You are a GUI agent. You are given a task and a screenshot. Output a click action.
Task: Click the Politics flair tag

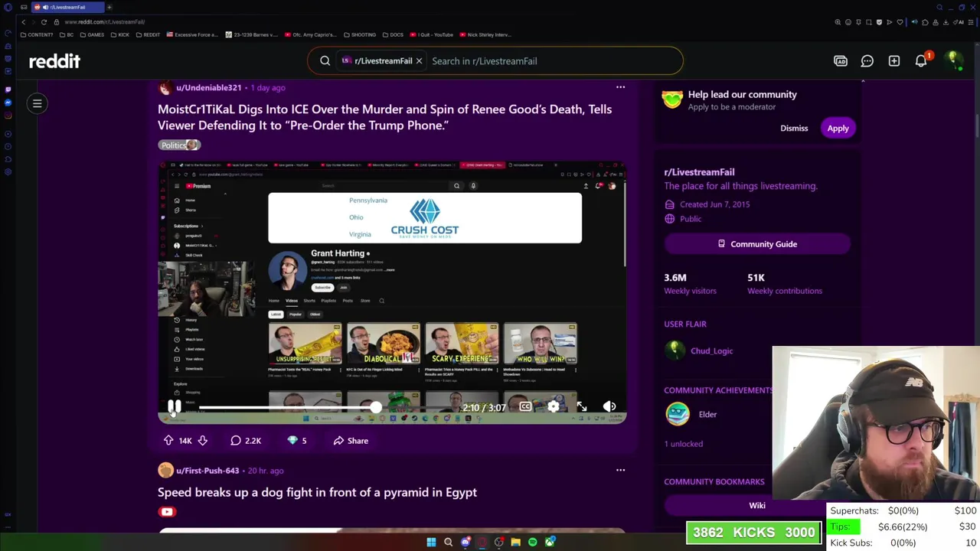pyautogui.click(x=179, y=145)
